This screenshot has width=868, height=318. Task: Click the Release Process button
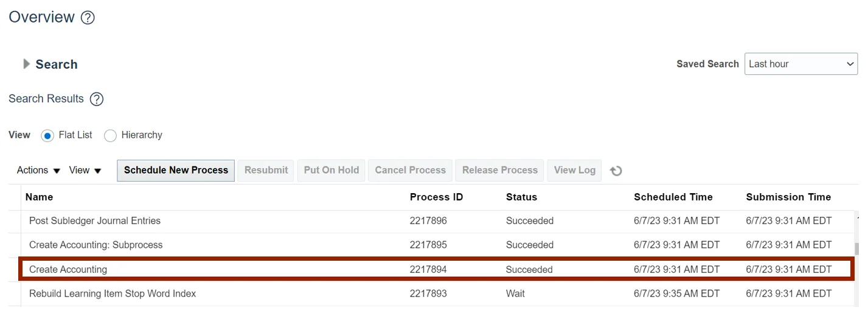pyautogui.click(x=499, y=171)
